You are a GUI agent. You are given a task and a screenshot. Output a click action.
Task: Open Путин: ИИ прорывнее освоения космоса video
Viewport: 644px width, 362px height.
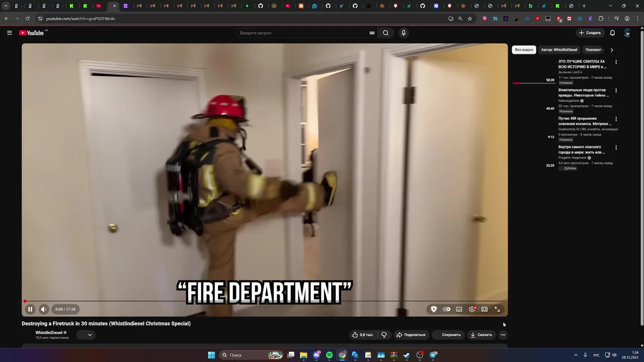(585, 121)
